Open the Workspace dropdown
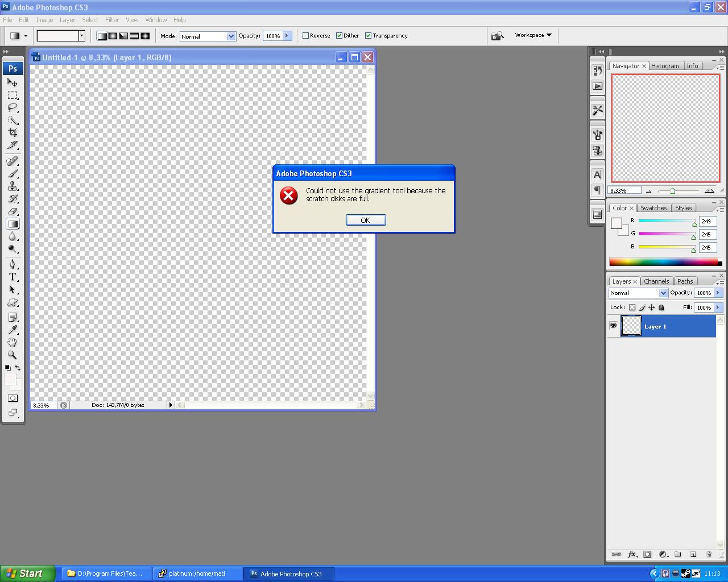This screenshot has width=728, height=582. click(x=533, y=35)
